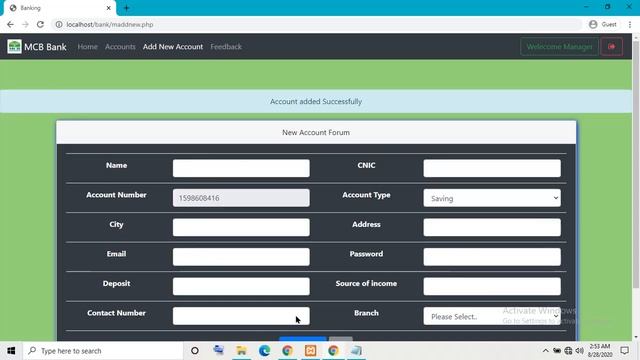Focus the CNIC input field
This screenshot has width=640, height=360.
492,168
